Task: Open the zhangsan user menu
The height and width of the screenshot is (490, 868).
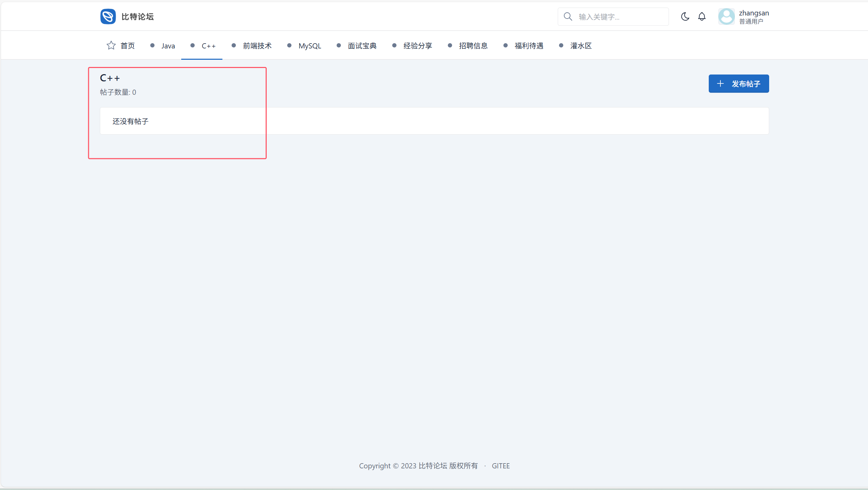Action: 753,16
